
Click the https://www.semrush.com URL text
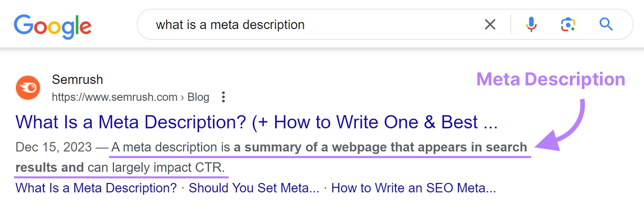click(x=114, y=97)
